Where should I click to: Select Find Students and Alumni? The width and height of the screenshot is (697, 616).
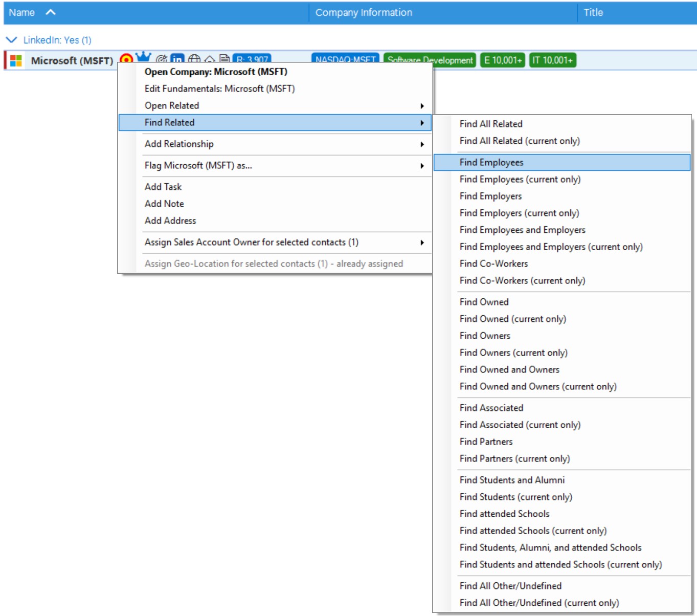tap(562, 480)
